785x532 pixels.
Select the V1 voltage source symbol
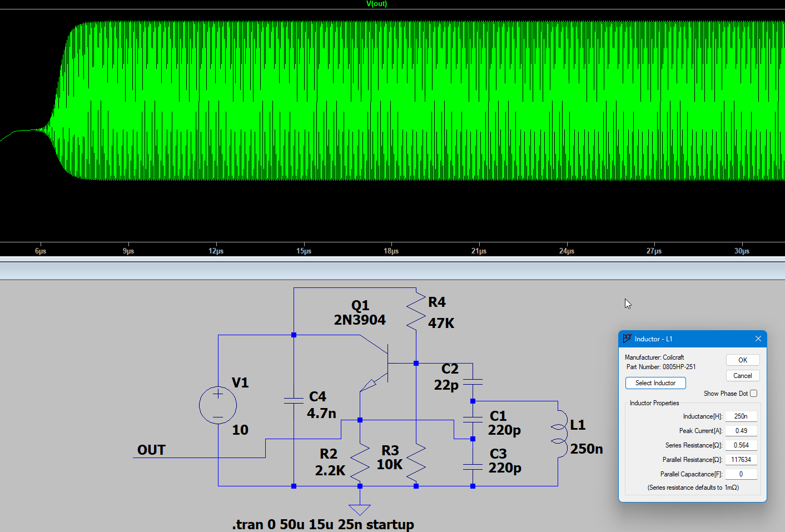pos(218,405)
